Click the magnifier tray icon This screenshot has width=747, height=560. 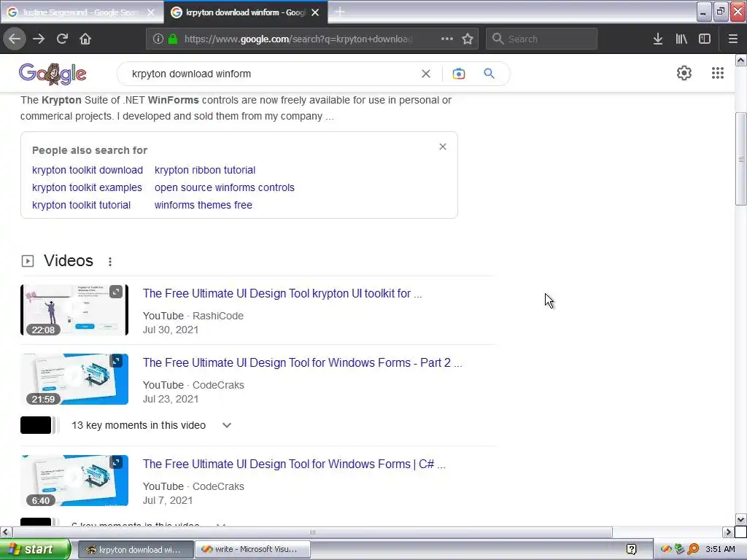(693, 550)
